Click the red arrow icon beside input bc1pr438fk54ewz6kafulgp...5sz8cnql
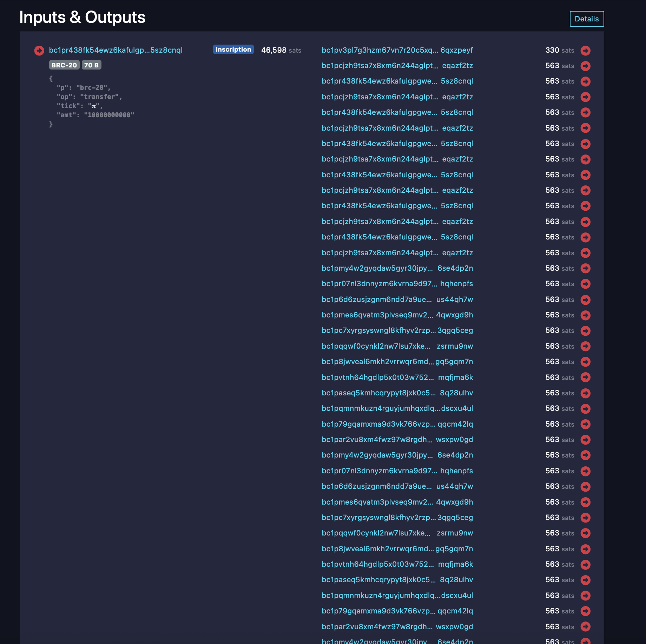The width and height of the screenshot is (646, 644). click(x=39, y=51)
